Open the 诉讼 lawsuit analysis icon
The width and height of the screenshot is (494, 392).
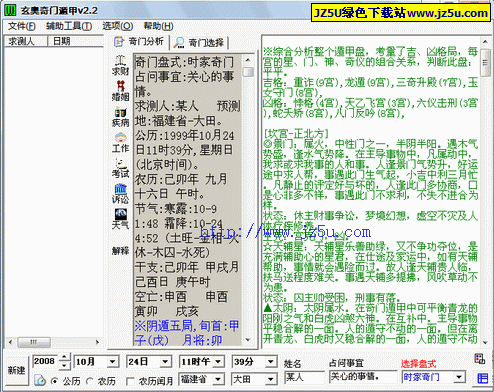120,194
